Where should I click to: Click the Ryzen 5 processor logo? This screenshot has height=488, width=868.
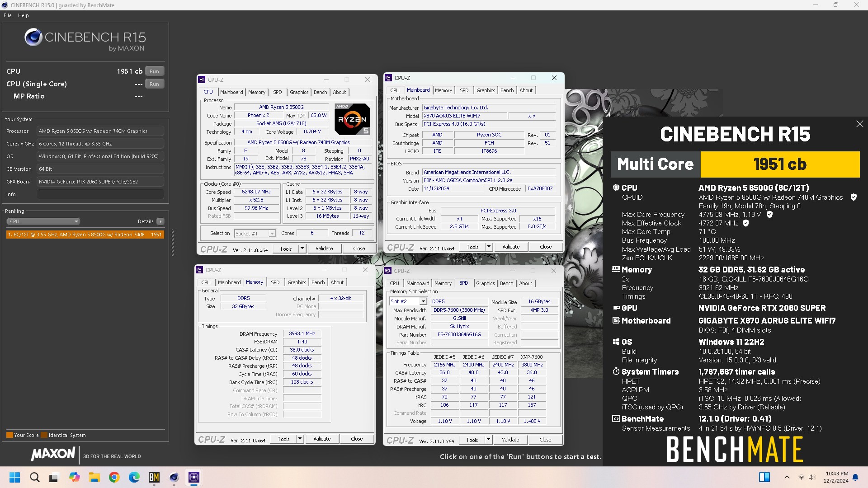[352, 119]
